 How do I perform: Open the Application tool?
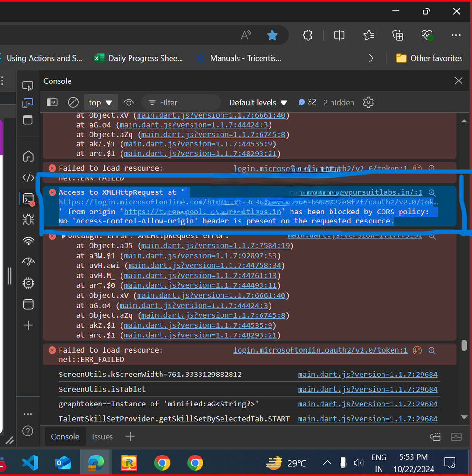28,304
